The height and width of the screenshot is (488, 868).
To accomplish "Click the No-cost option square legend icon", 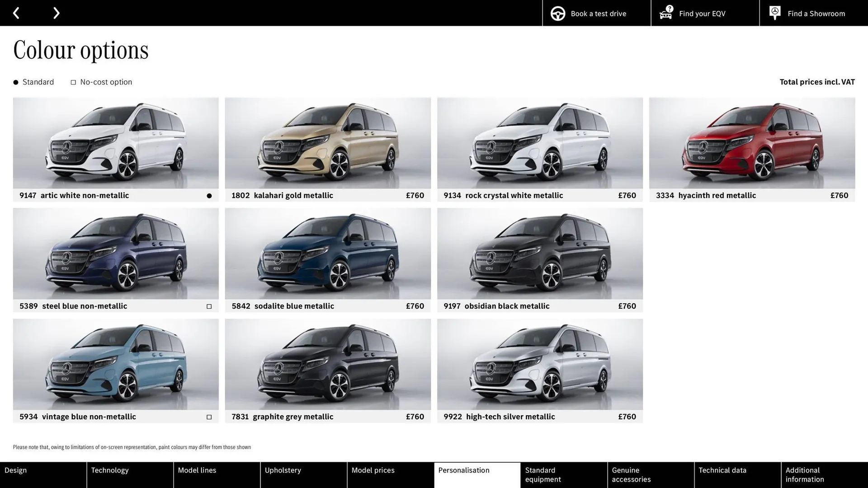I will (73, 82).
